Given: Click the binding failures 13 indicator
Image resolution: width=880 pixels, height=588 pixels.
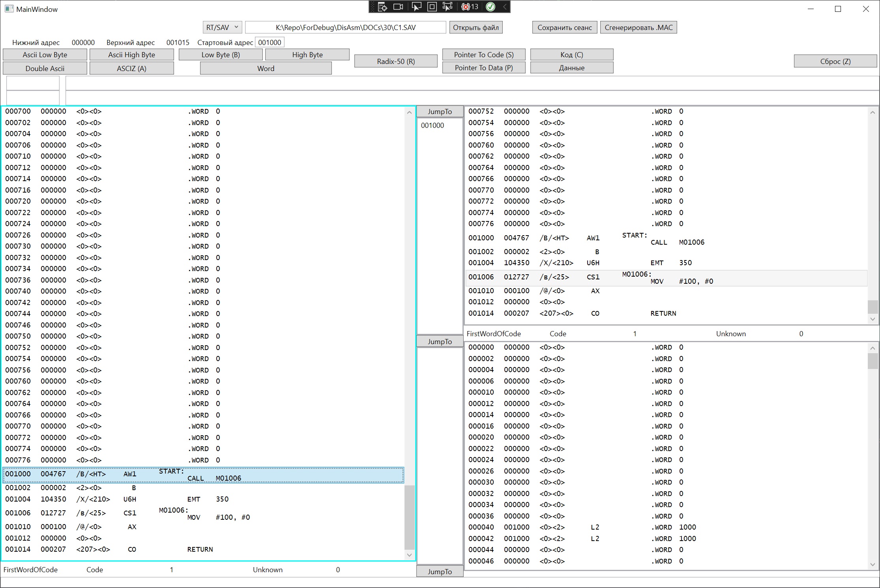Looking at the screenshot, I should 470,7.
